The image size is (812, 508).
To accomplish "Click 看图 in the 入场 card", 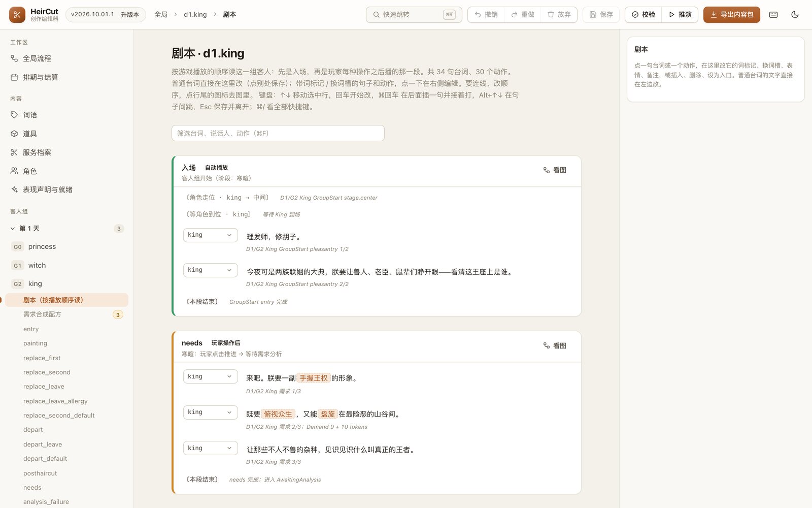I will (555, 170).
